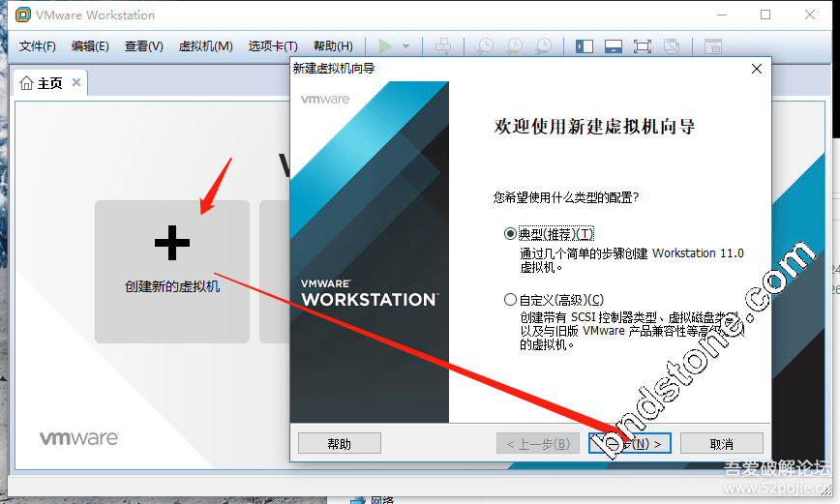Toggle the library sidebar panel icon

click(x=584, y=46)
